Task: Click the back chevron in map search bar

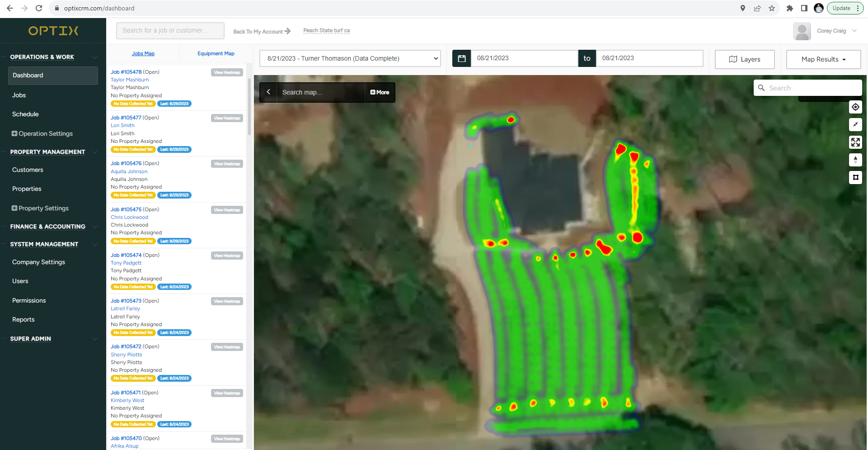Action: [268, 92]
